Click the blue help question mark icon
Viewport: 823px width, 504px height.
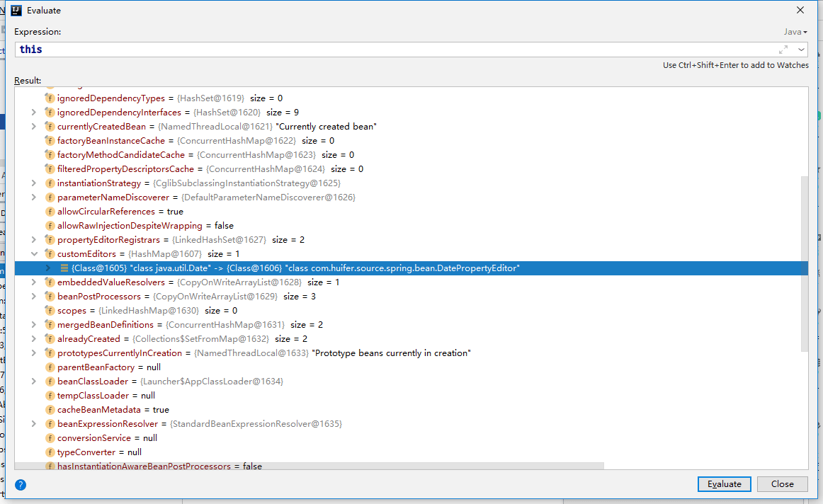(x=21, y=485)
